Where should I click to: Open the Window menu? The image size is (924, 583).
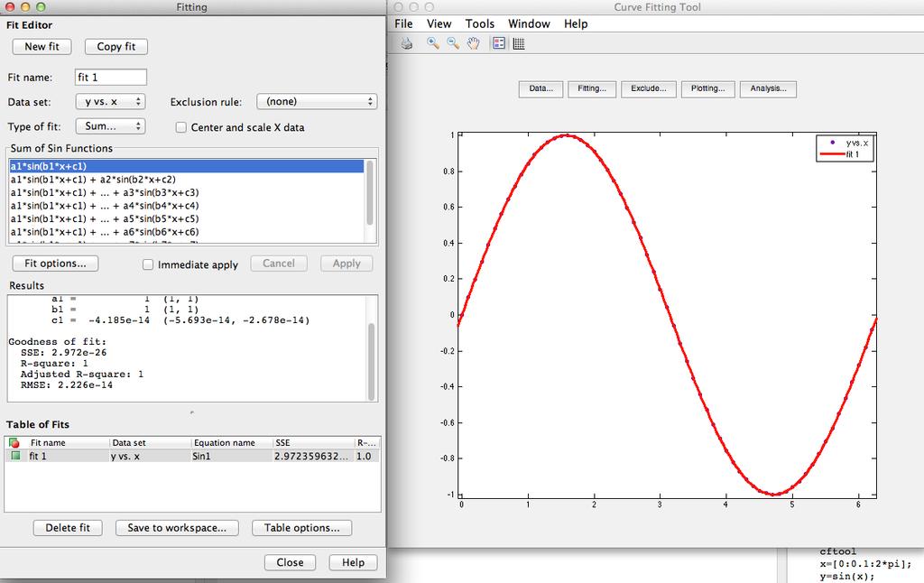[x=529, y=23]
